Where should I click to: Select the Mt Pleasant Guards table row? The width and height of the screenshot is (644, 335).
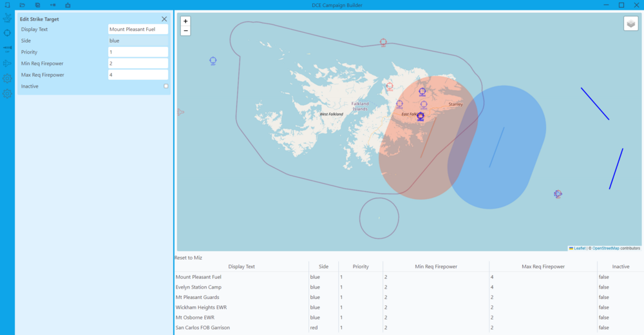coord(409,297)
